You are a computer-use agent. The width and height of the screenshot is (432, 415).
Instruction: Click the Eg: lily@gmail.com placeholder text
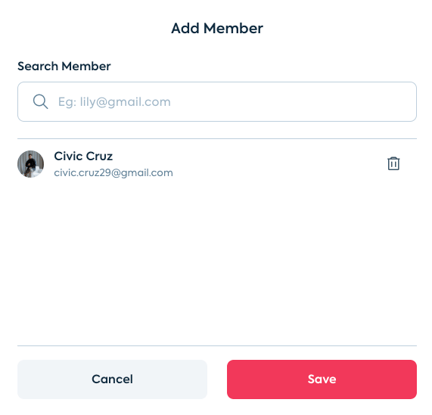[x=114, y=102]
